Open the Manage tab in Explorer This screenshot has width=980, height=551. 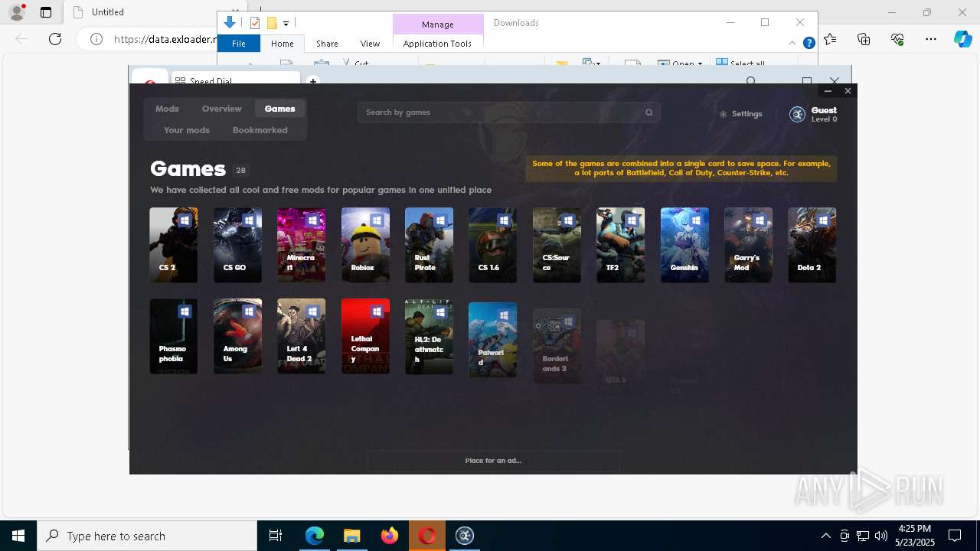click(438, 24)
